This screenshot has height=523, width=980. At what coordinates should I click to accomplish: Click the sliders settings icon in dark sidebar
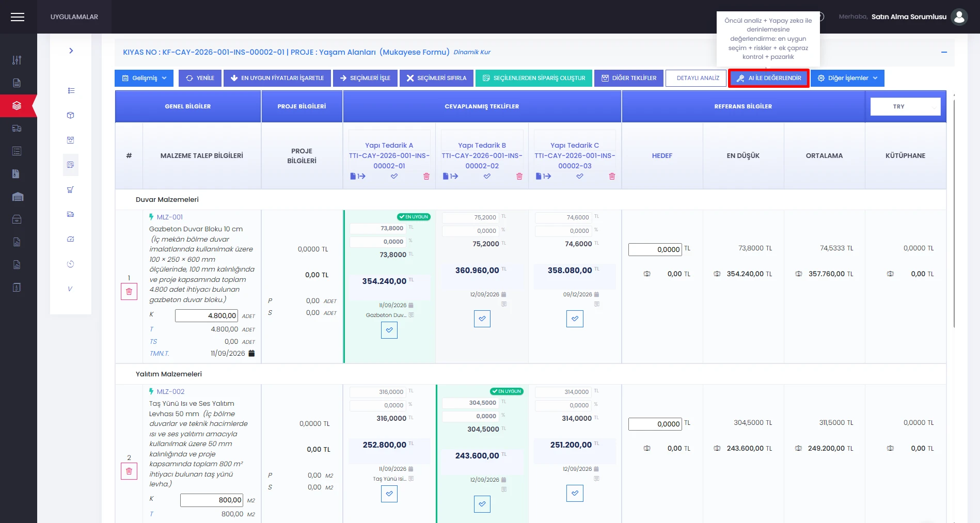(x=17, y=60)
